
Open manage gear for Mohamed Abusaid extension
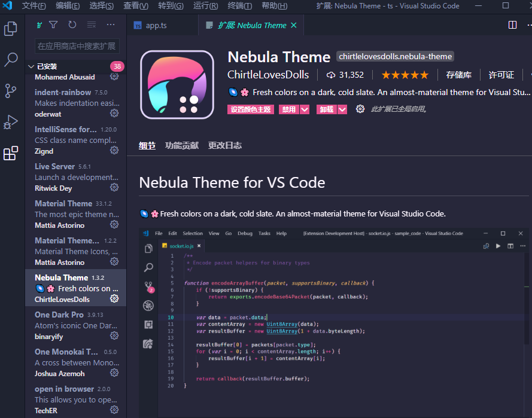click(114, 77)
